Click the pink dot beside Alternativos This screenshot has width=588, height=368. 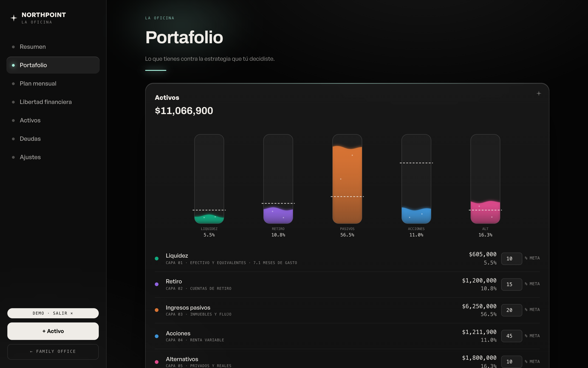157,362
